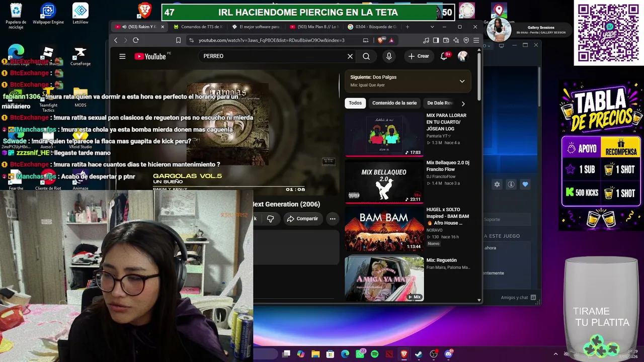
Task: Create content with the Crear button
Action: 419,56
